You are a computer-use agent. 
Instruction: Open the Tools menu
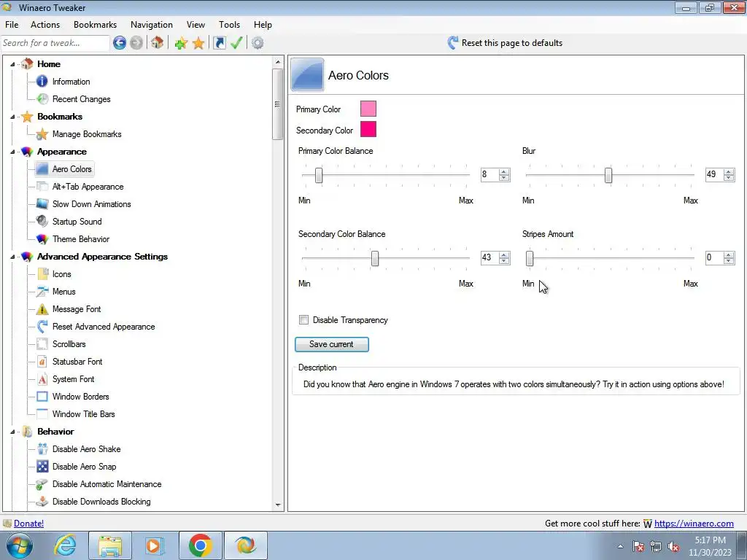pos(229,25)
